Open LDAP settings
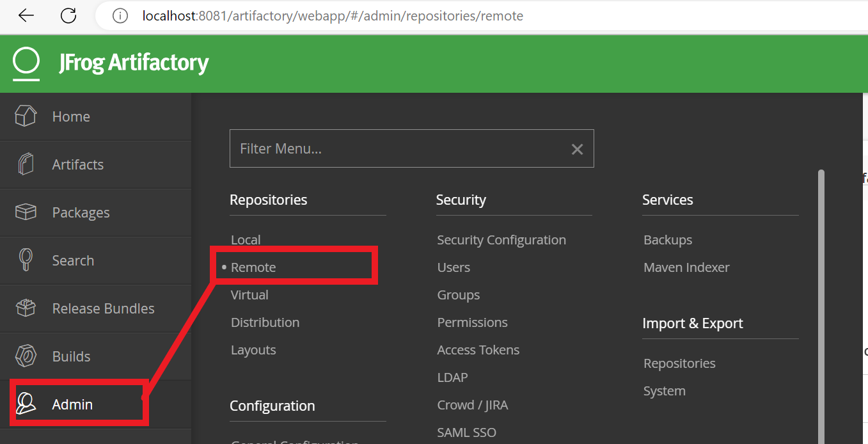Viewport: 868px width, 444px height. coord(452,377)
